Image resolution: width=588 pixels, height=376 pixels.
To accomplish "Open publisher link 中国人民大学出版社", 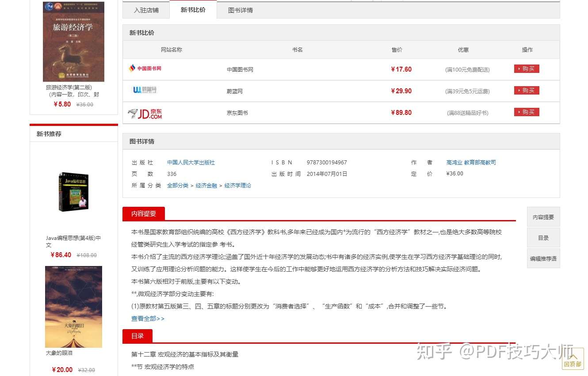I will [x=191, y=163].
